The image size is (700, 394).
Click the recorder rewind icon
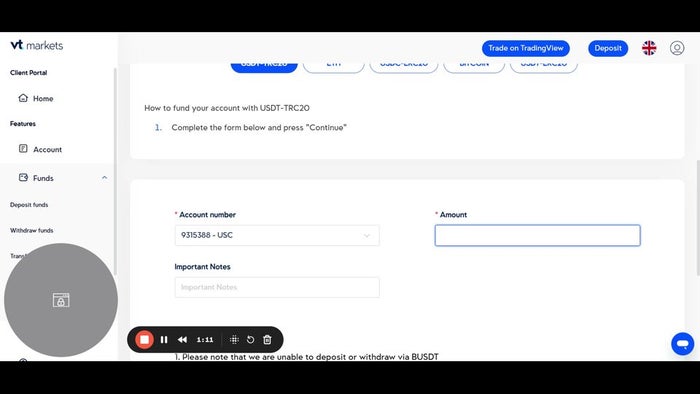pyautogui.click(x=182, y=340)
